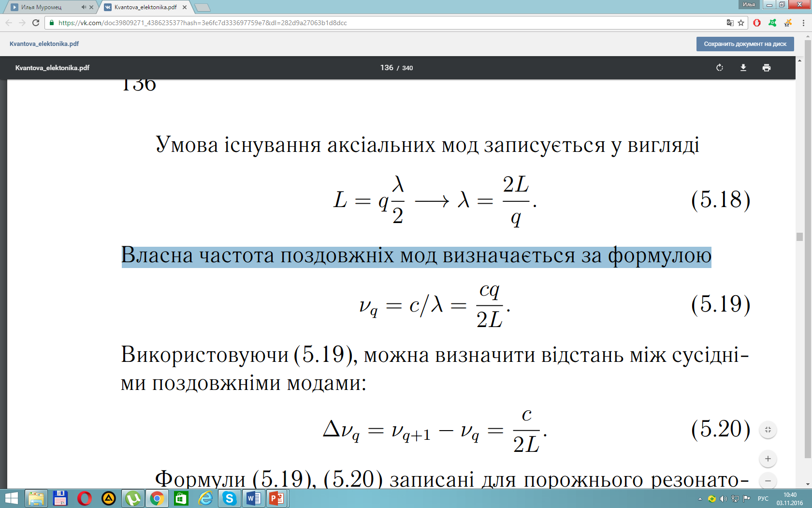
Task: Open Skype from the taskbar
Action: pyautogui.click(x=230, y=498)
